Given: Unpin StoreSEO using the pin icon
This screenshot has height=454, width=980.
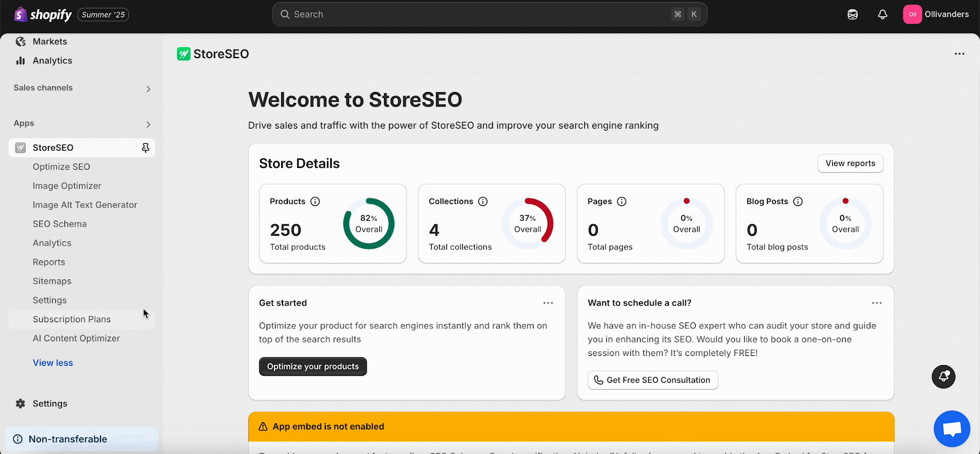Looking at the screenshot, I should tap(145, 148).
